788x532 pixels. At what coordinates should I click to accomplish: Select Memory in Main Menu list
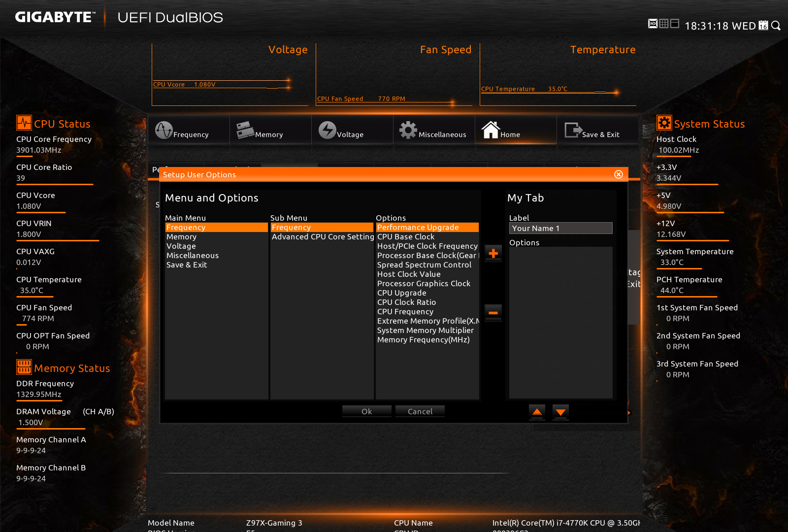click(x=217, y=237)
